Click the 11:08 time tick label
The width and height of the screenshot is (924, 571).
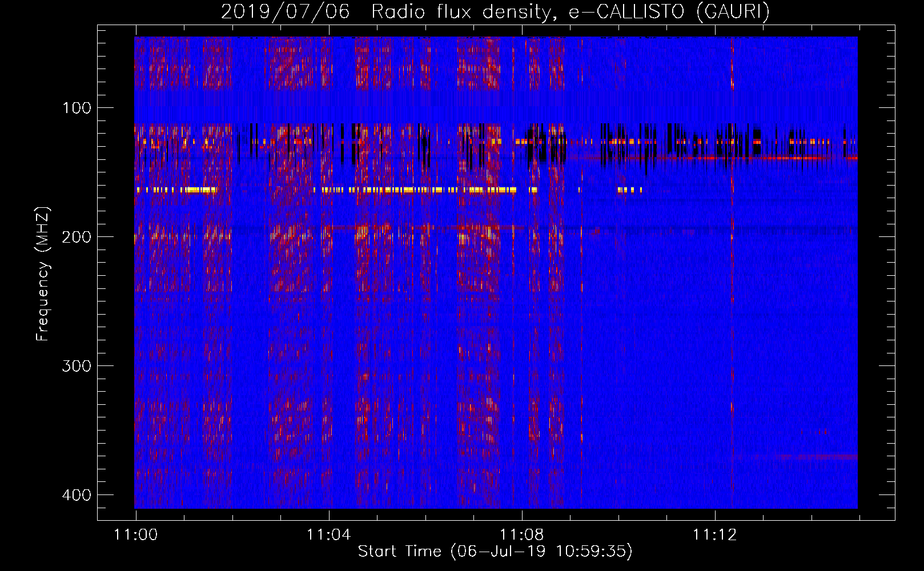tap(522, 535)
